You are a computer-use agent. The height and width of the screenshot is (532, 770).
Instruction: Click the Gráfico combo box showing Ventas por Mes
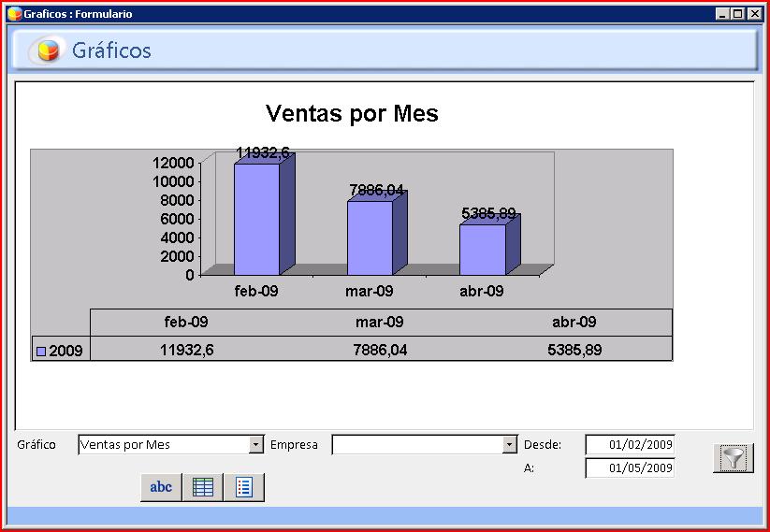click(171, 445)
